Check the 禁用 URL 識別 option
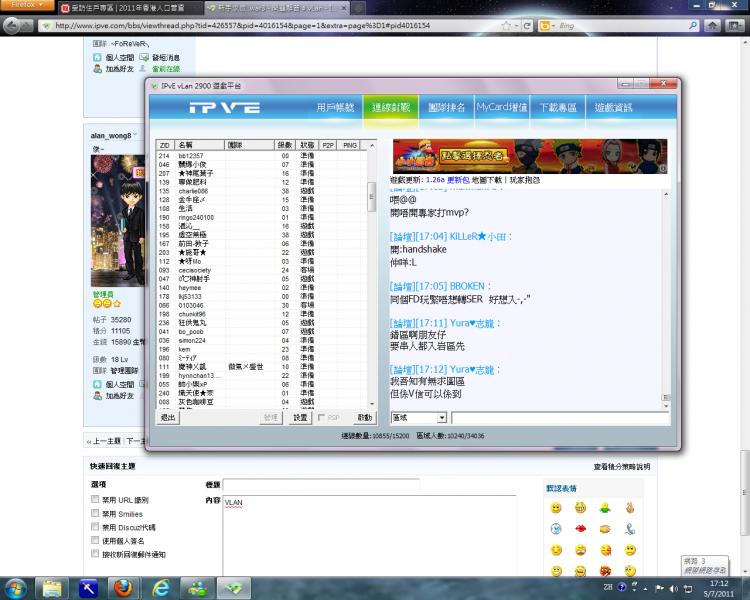Image resolution: width=750 pixels, height=600 pixels. click(96, 499)
